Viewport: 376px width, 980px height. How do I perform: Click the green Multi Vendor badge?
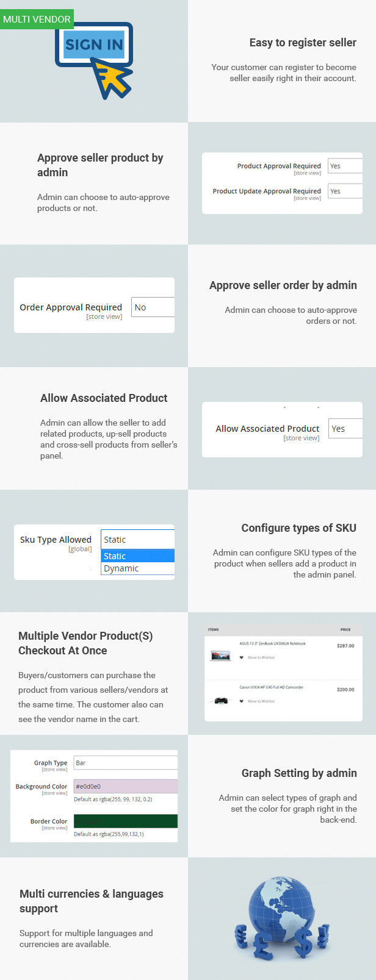click(37, 19)
